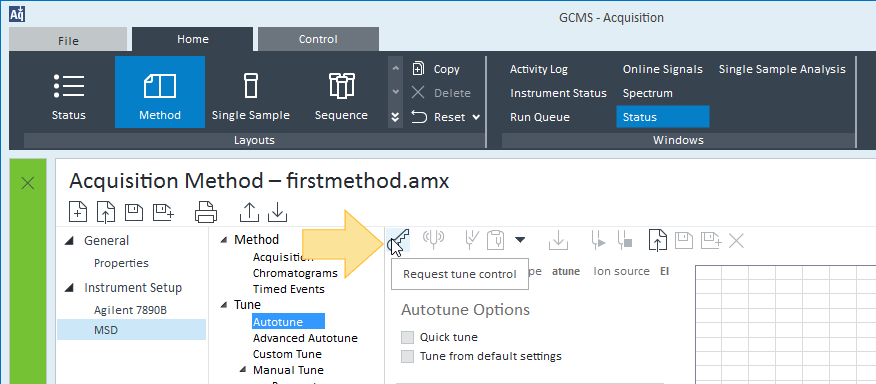Click the new method icon
This screenshot has width=876, height=384.
click(78, 212)
